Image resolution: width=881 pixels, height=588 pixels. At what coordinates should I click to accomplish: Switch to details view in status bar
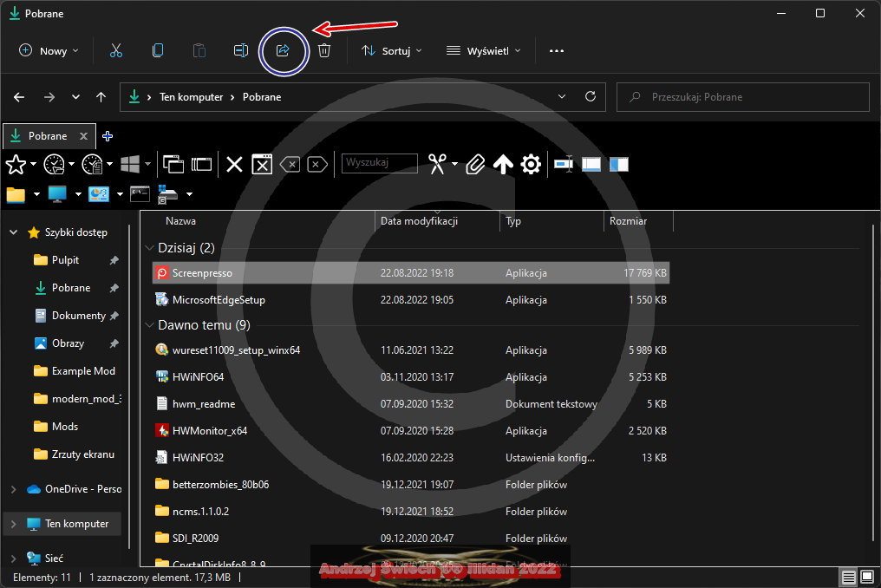(x=848, y=578)
